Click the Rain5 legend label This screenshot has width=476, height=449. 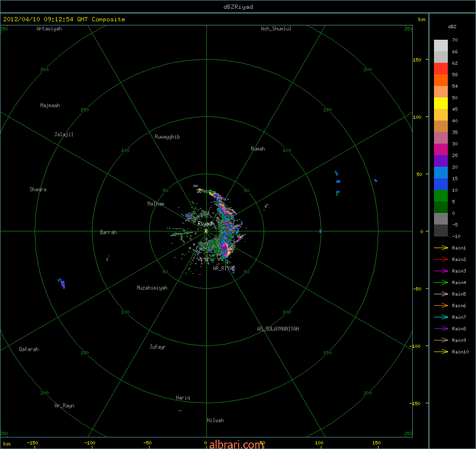[459, 294]
